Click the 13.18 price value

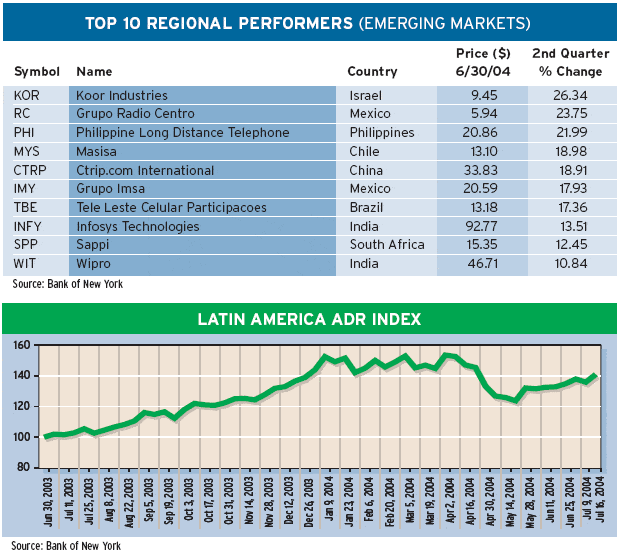[x=483, y=207]
